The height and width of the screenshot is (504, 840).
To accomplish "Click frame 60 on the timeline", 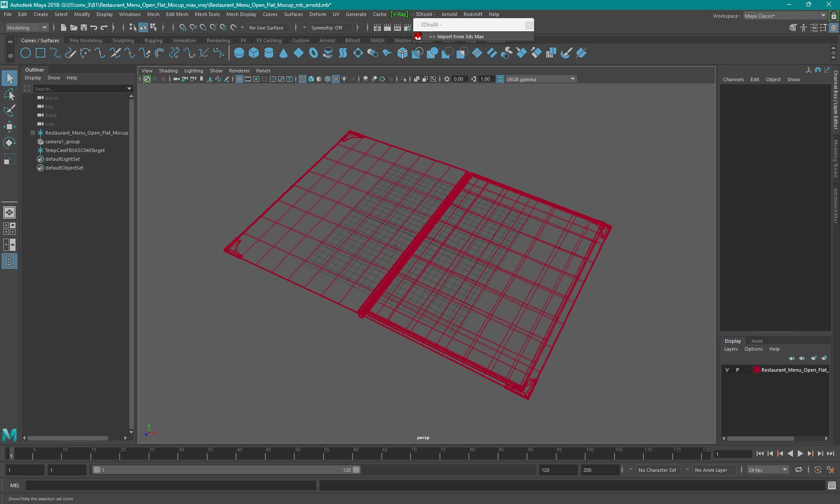I will (356, 454).
